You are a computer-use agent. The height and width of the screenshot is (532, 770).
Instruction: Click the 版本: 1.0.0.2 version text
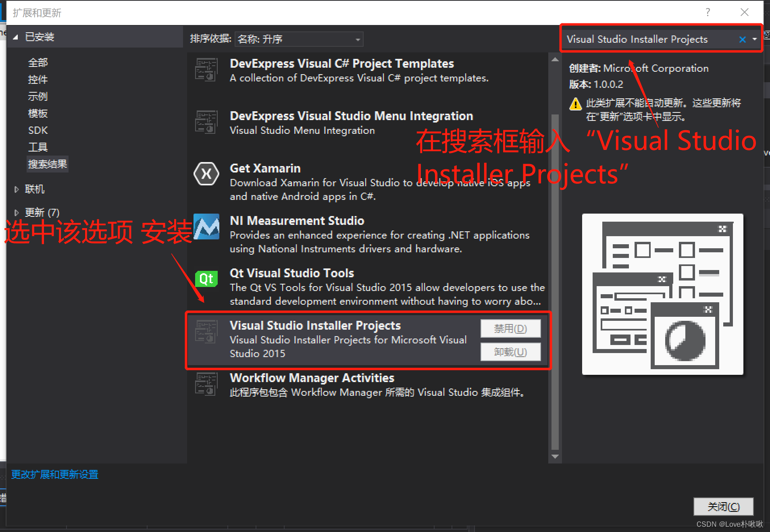click(x=596, y=84)
